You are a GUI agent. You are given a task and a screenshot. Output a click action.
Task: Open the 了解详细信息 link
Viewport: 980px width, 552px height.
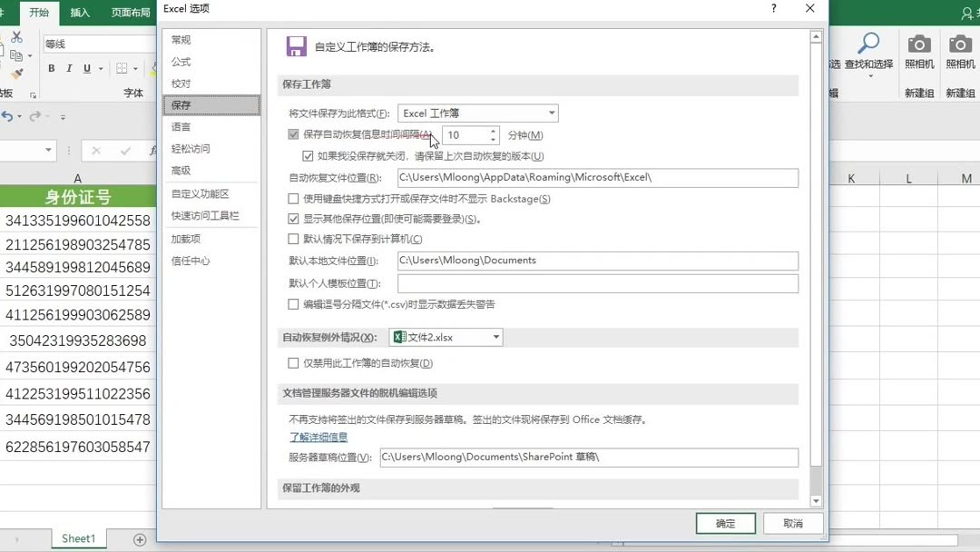click(318, 438)
